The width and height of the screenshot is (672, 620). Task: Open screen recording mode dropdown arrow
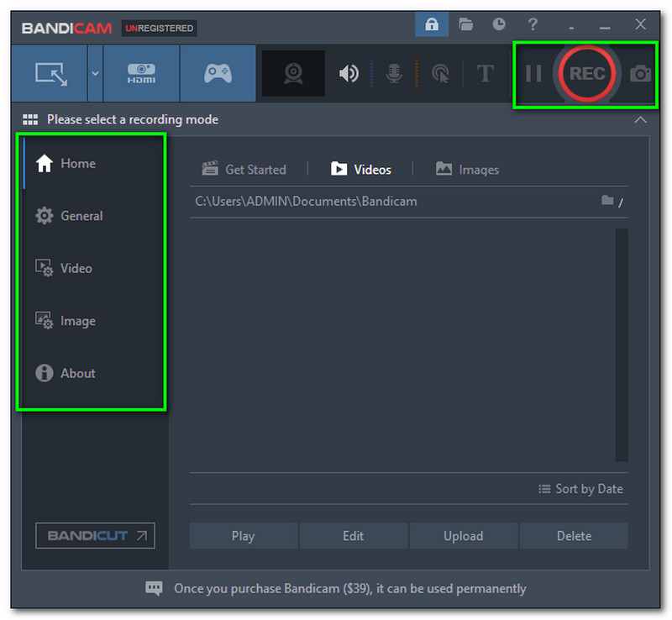tap(95, 73)
